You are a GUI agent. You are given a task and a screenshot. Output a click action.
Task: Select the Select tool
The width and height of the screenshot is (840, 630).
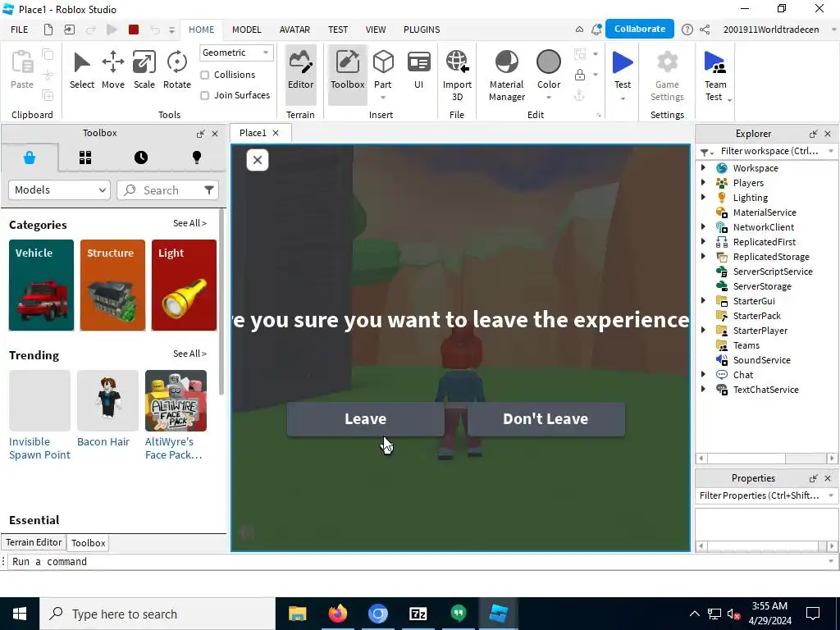pyautogui.click(x=81, y=71)
